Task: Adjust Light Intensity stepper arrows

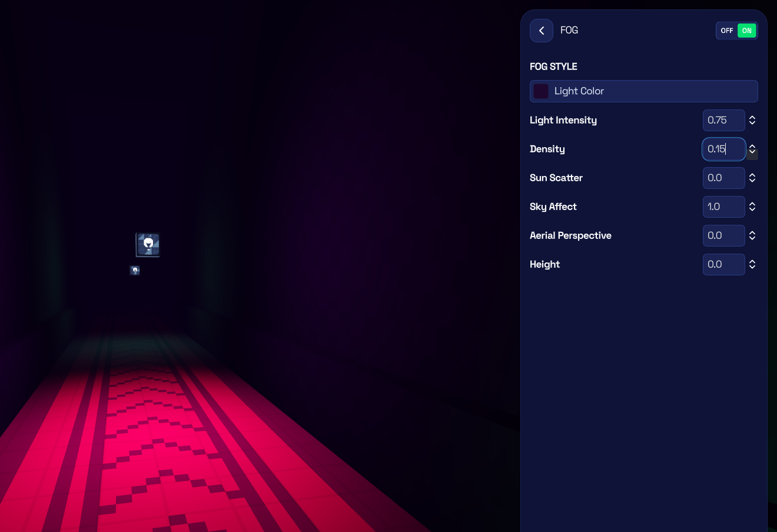Action: pos(752,120)
